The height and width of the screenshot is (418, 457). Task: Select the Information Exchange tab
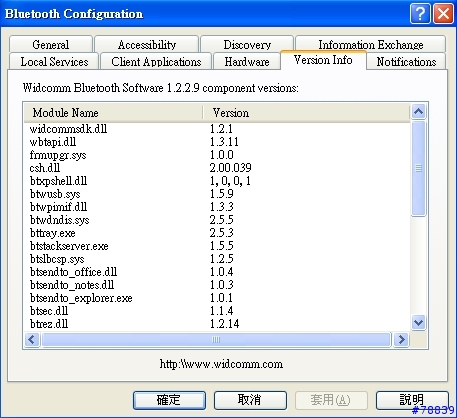coord(371,44)
